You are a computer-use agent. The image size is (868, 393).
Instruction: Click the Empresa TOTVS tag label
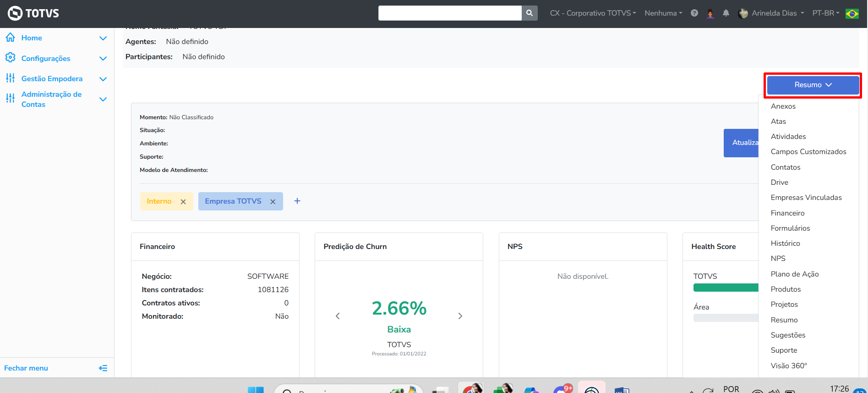click(233, 201)
